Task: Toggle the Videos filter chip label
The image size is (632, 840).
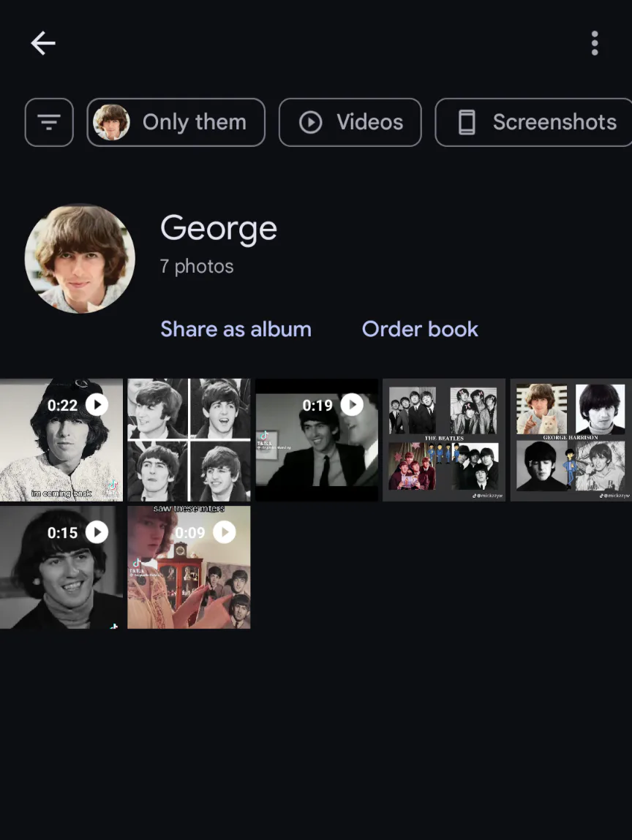Action: (x=370, y=122)
